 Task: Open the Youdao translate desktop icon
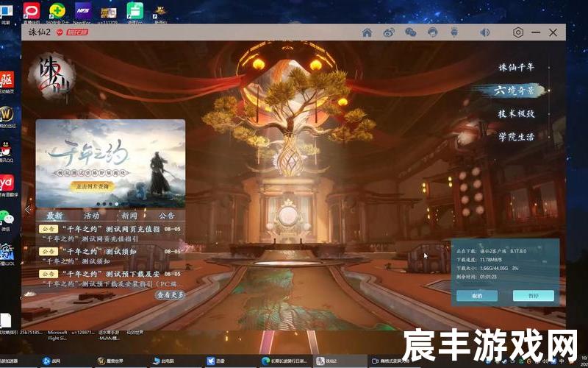pyautogui.click(x=7, y=185)
